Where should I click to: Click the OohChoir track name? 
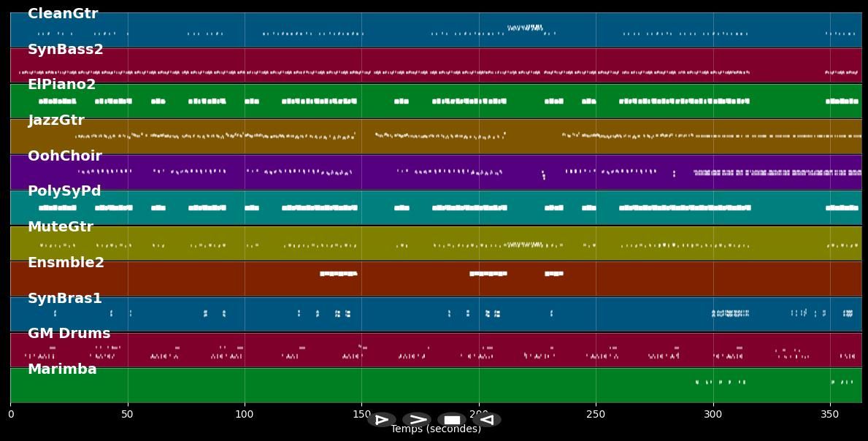click(x=65, y=156)
